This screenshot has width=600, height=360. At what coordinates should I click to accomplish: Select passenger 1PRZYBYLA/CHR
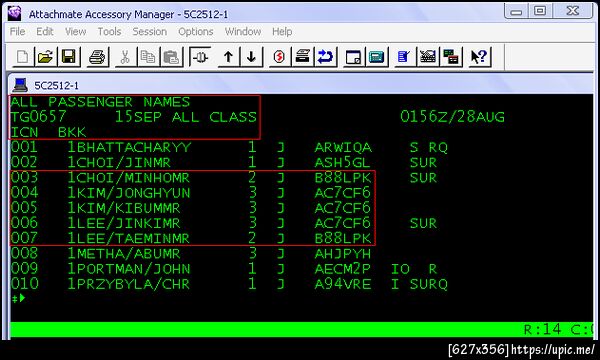(x=129, y=284)
